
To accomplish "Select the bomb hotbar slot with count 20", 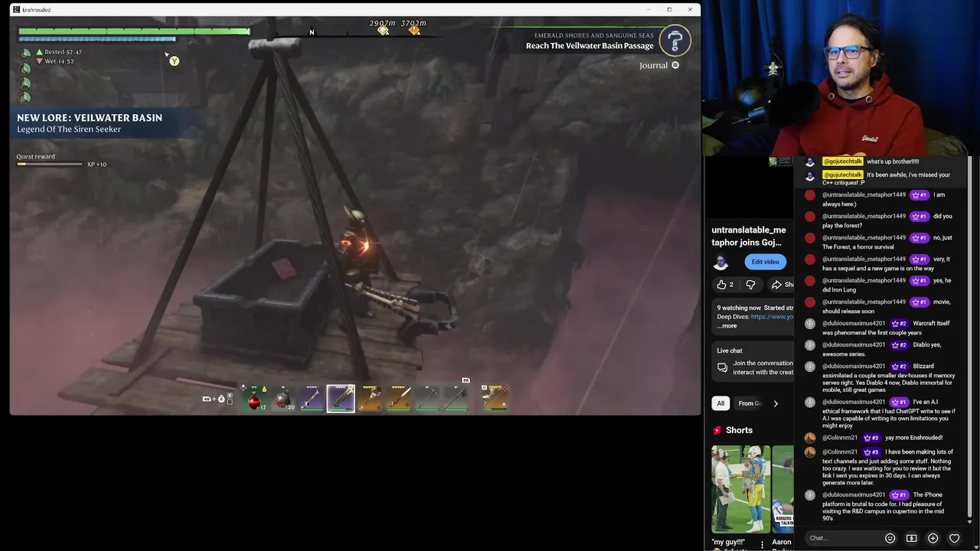I will (x=283, y=398).
